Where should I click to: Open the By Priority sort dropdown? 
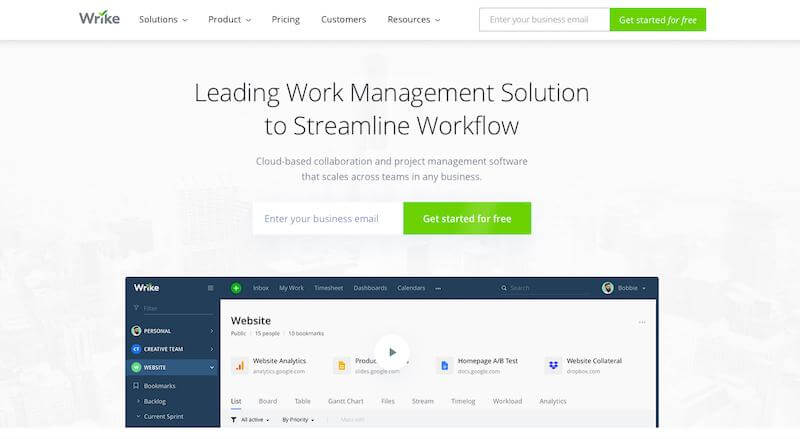(298, 420)
